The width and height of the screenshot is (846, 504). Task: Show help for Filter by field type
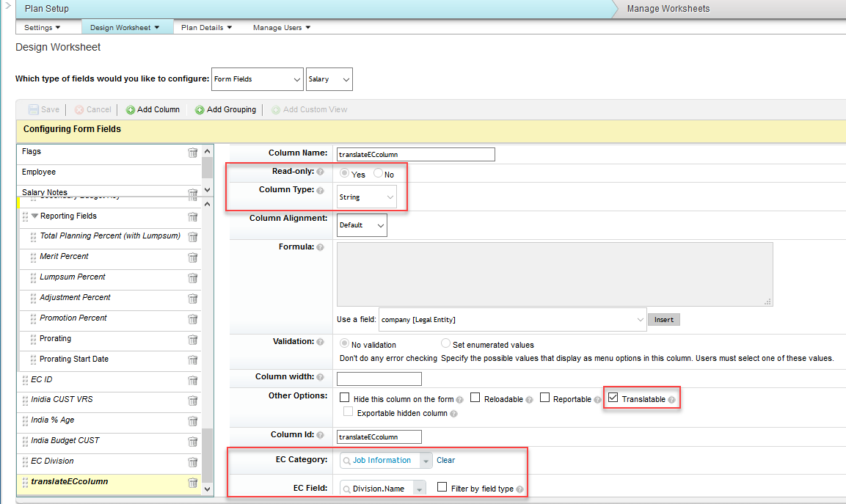click(x=519, y=489)
